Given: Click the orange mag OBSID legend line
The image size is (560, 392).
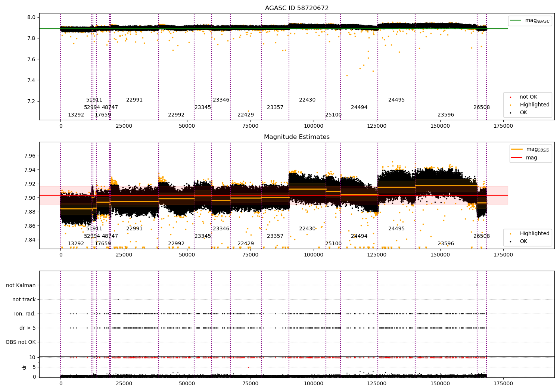Looking at the screenshot, I should (x=517, y=149).
